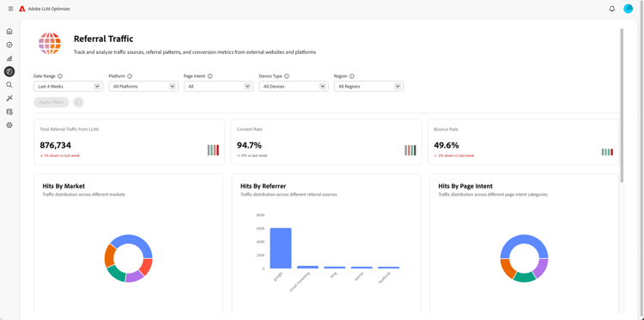Click the 876,734 total traffic value
The image size is (644, 320).
tap(56, 145)
